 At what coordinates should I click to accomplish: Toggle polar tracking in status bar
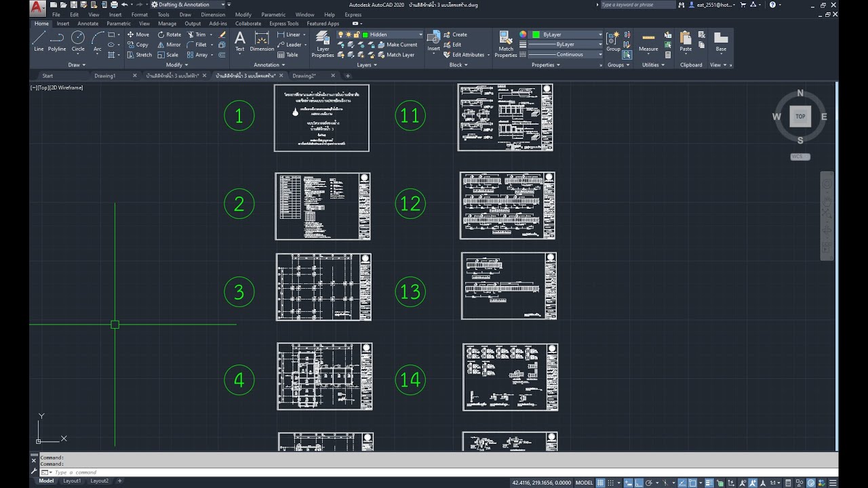pyautogui.click(x=648, y=483)
